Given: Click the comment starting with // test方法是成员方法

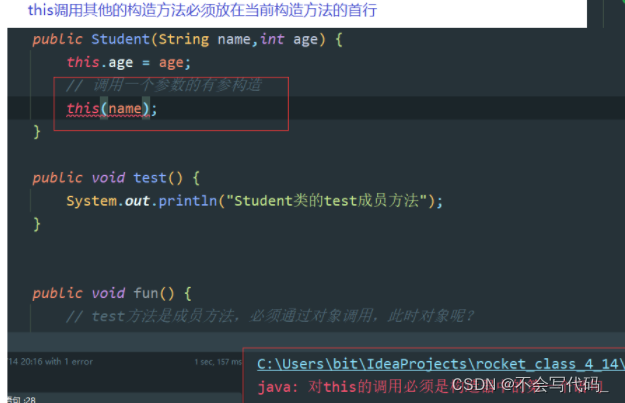Looking at the screenshot, I should 270,317.
